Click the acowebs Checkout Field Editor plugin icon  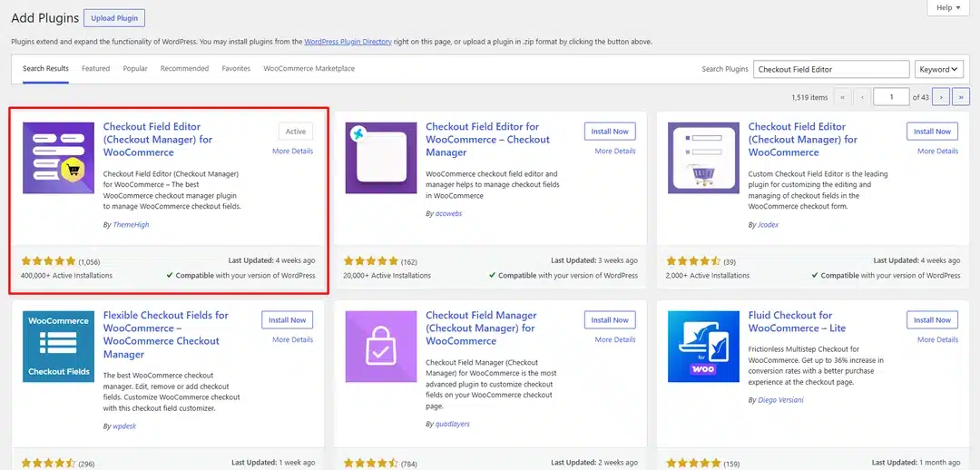pyautogui.click(x=381, y=158)
